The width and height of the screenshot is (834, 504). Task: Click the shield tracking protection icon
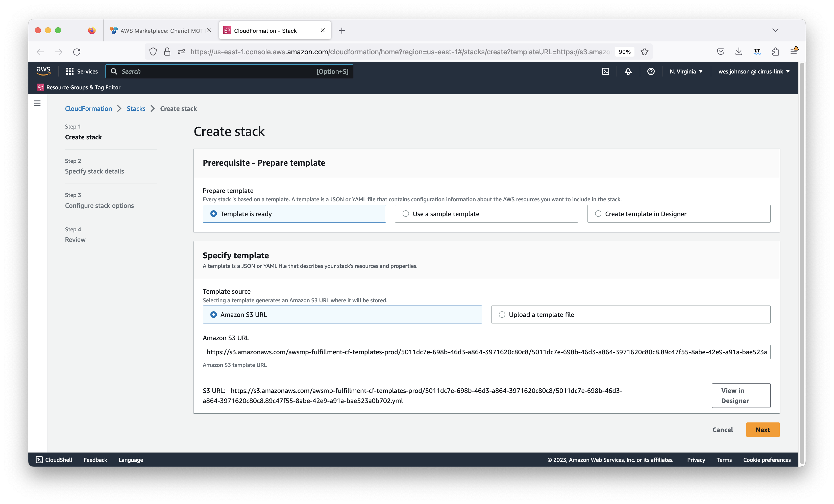pos(153,52)
